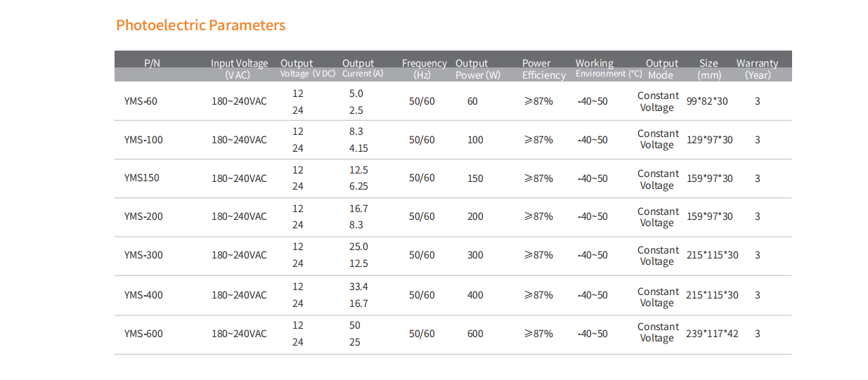Click the 99*82*30 size value
This screenshot has height=380, width=868.
[707, 101]
